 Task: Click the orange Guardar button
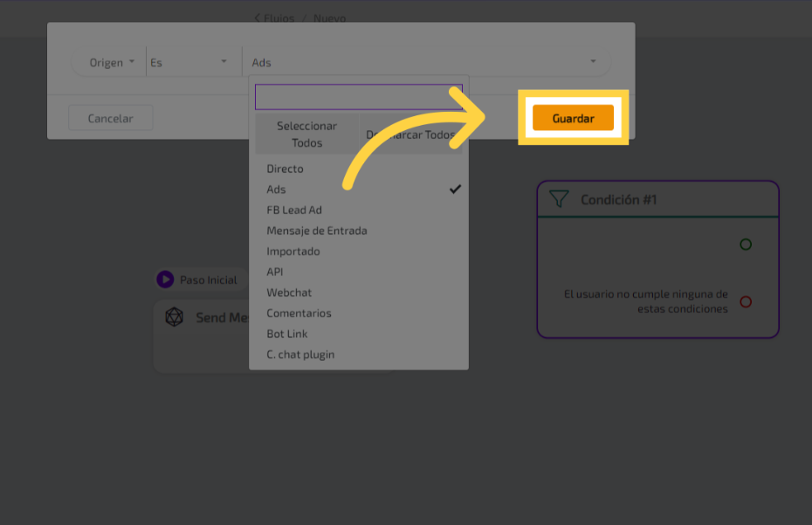pyautogui.click(x=573, y=118)
